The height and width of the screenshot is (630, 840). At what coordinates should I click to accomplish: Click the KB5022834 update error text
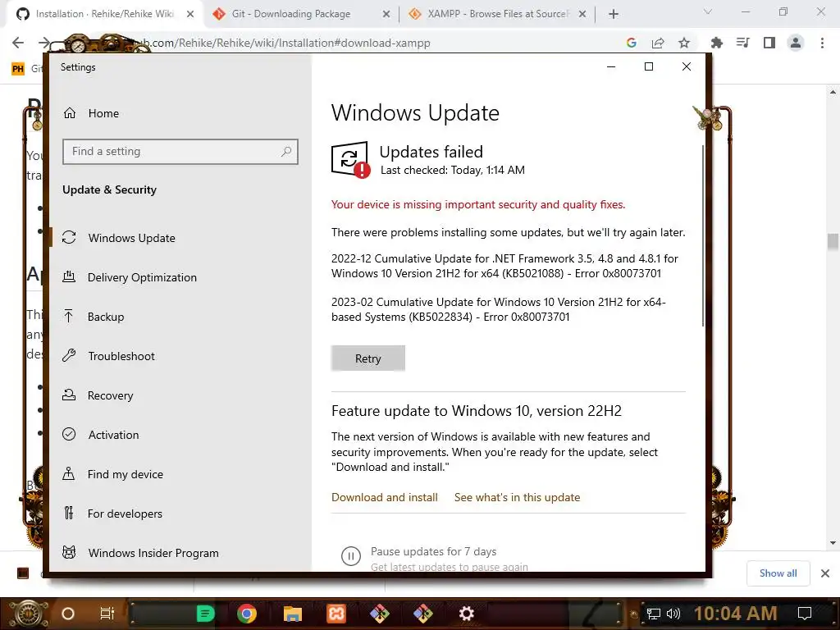(498, 309)
